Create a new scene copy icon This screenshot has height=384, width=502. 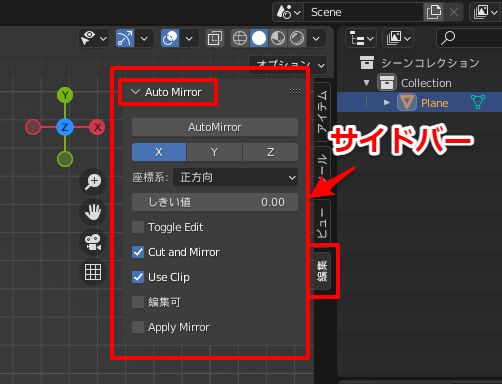pyautogui.click(x=434, y=12)
